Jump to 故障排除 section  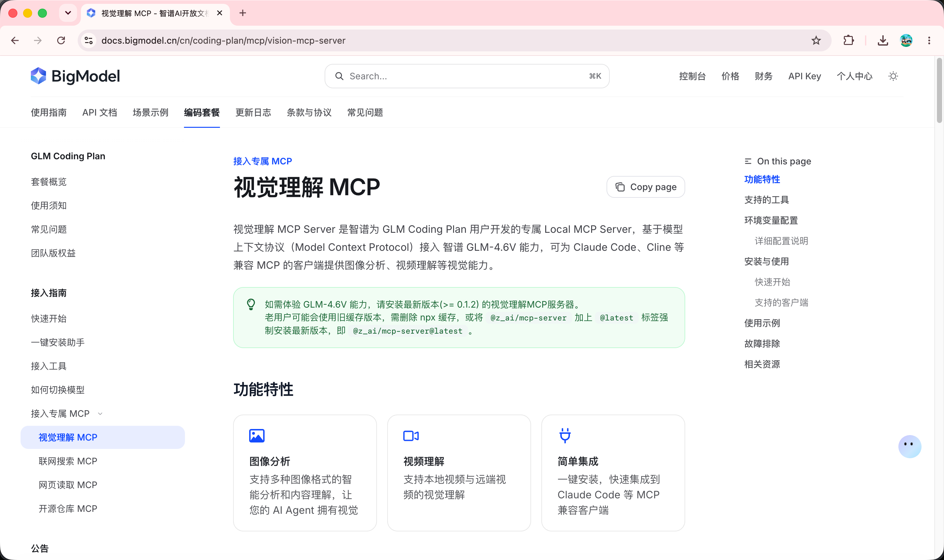coord(762,344)
